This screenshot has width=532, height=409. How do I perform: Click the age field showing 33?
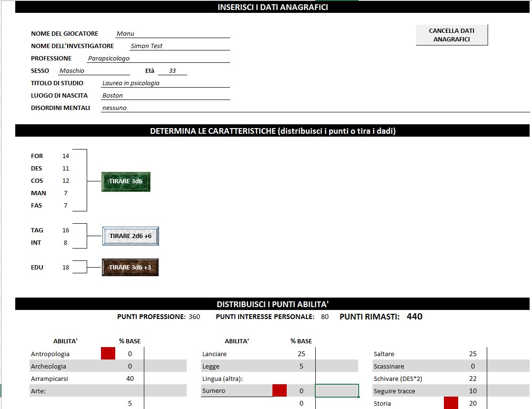point(172,71)
